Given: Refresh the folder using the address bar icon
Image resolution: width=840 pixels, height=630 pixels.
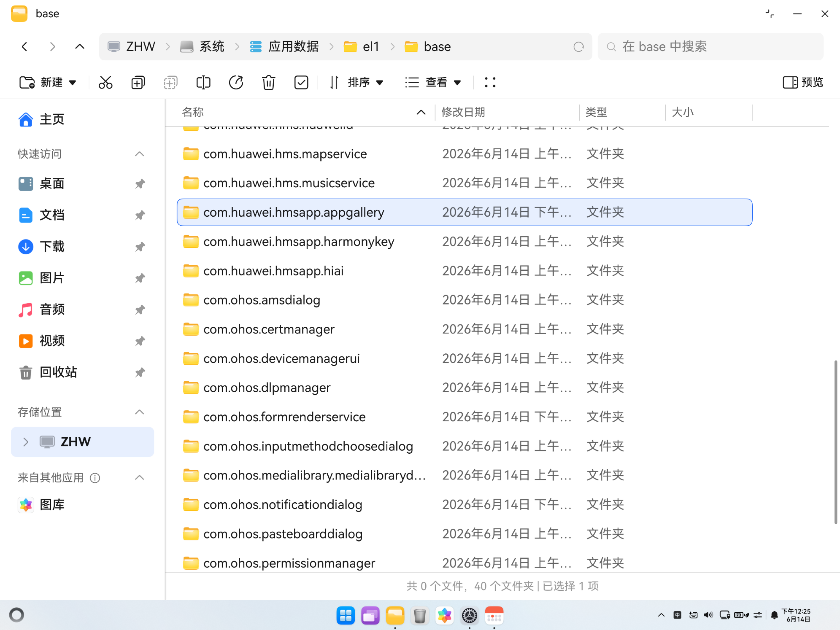Looking at the screenshot, I should point(578,47).
